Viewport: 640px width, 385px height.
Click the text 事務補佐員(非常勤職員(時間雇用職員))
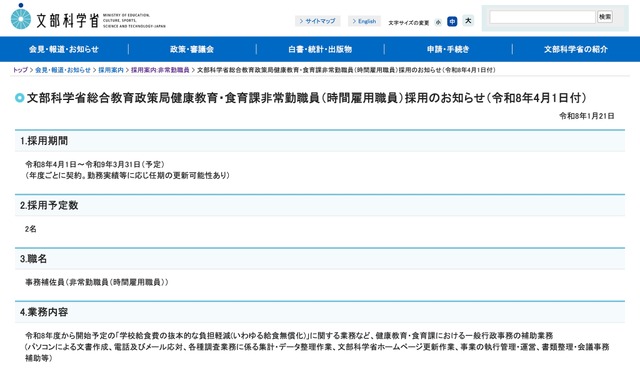[97, 282]
